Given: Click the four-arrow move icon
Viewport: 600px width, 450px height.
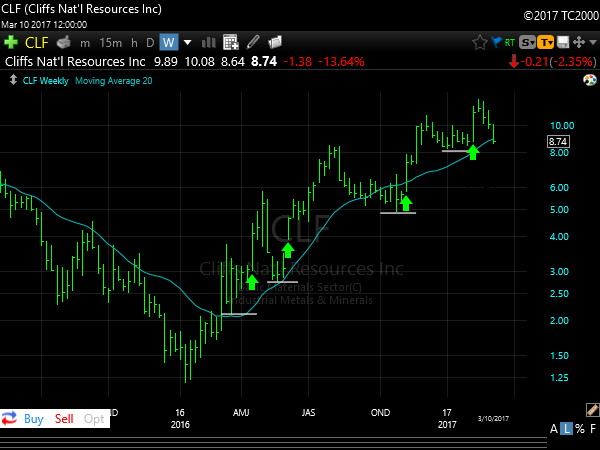Looking at the screenshot, I should 579,42.
